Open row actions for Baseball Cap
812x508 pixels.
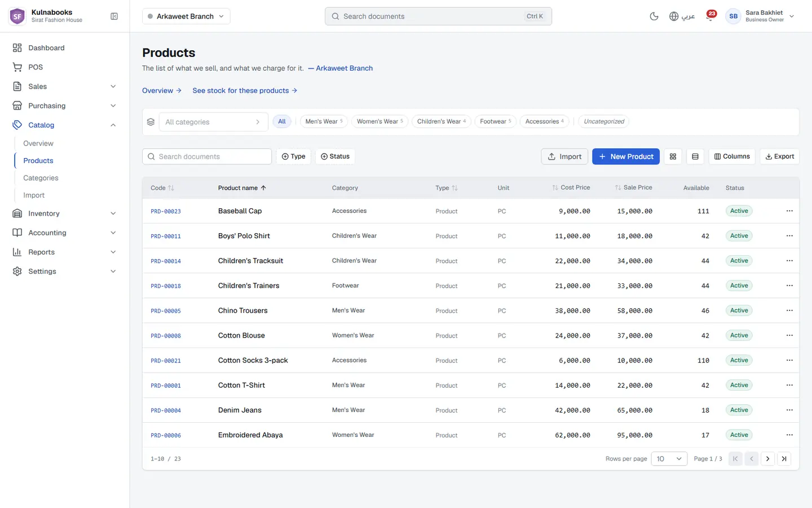point(789,211)
